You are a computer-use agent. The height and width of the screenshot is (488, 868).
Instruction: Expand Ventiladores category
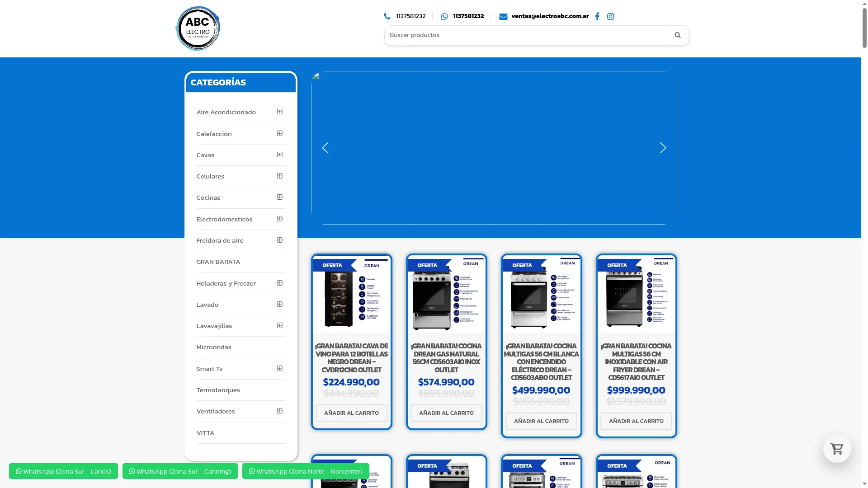pos(280,411)
